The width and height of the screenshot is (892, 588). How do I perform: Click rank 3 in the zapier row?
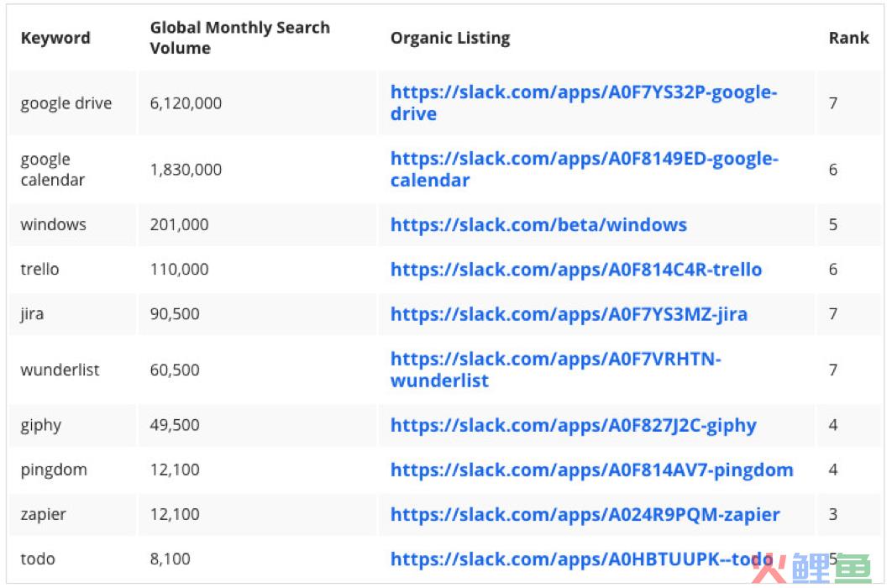833,514
